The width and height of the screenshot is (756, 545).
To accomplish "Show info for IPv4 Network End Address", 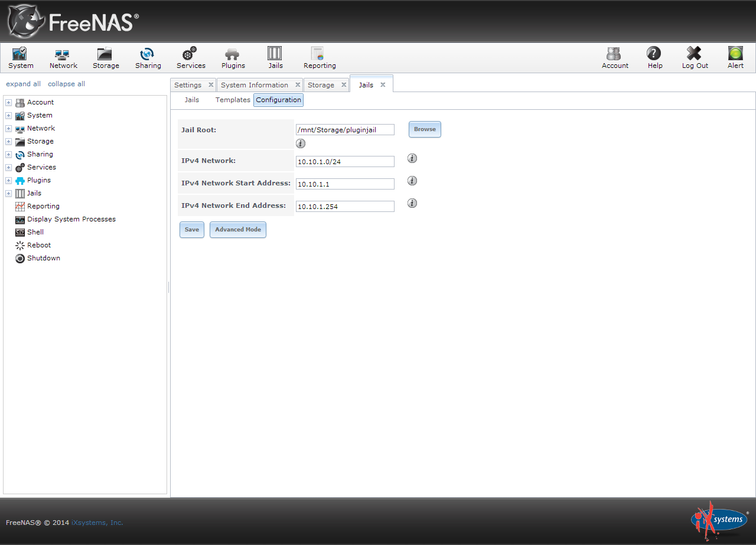I will [412, 203].
